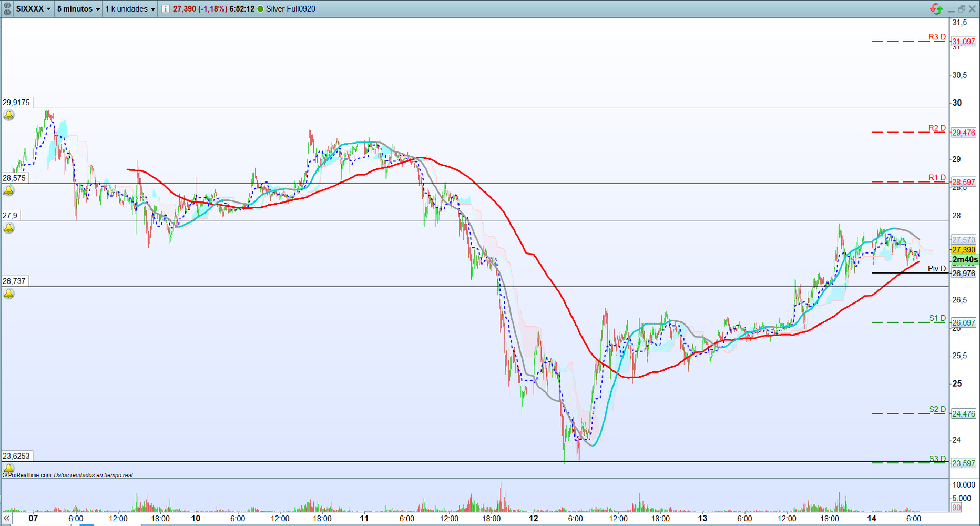Click the 28,597 price tag on axis

tap(964, 182)
